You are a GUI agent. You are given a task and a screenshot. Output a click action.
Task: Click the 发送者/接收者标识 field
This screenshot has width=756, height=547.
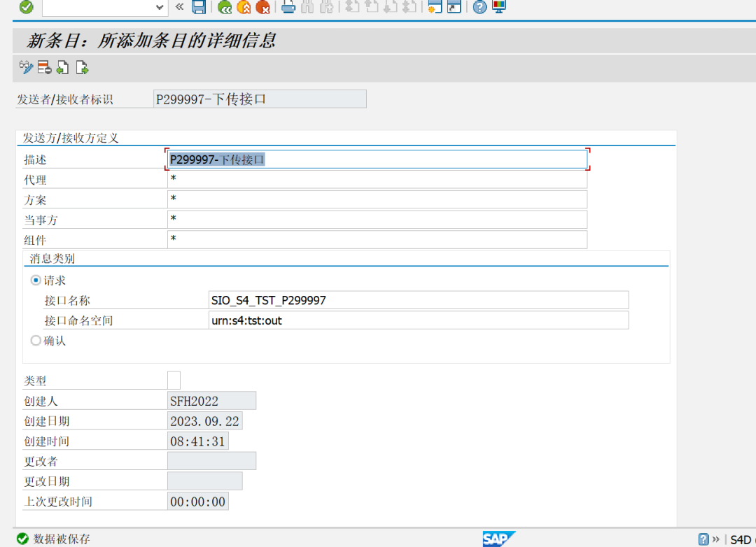260,99
